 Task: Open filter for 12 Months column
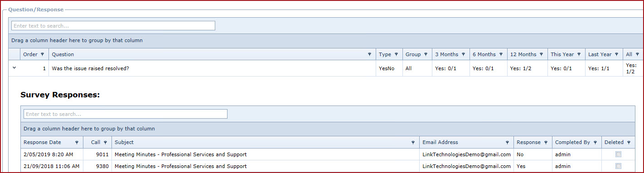coord(541,54)
